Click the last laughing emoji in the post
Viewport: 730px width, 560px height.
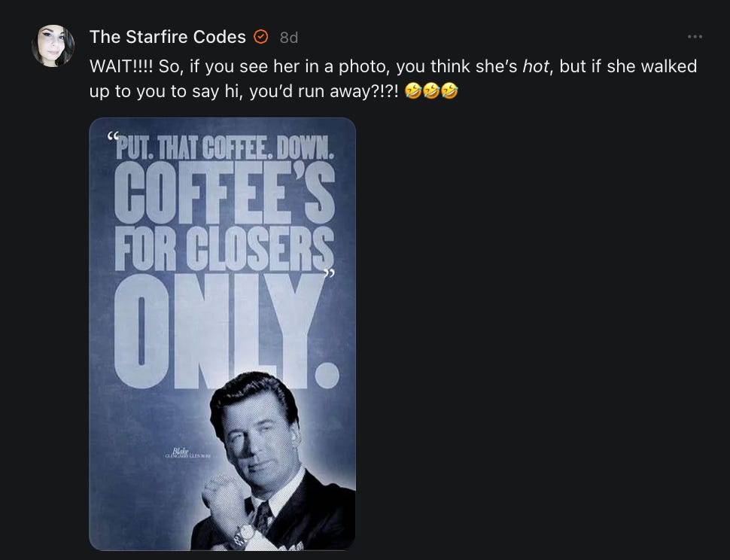click(x=449, y=90)
